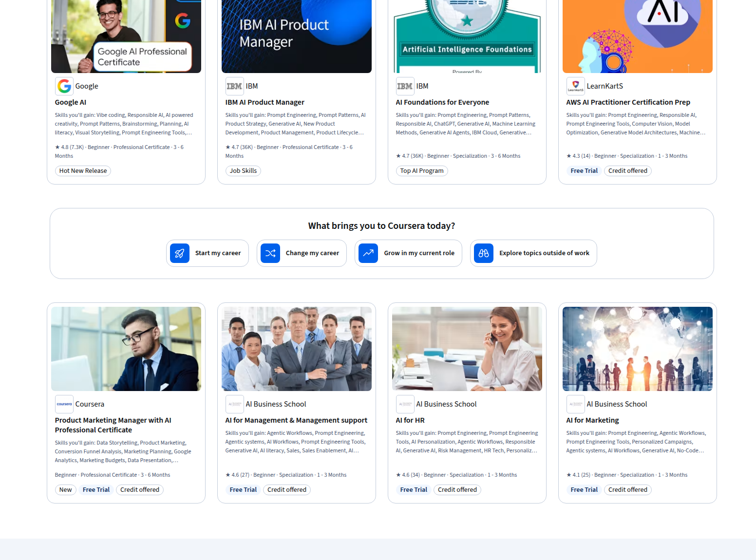Click the rocket icon for Start my career

click(180, 253)
